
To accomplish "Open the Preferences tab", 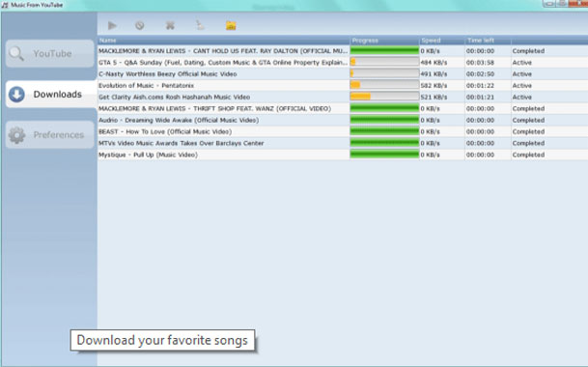I will [x=50, y=134].
